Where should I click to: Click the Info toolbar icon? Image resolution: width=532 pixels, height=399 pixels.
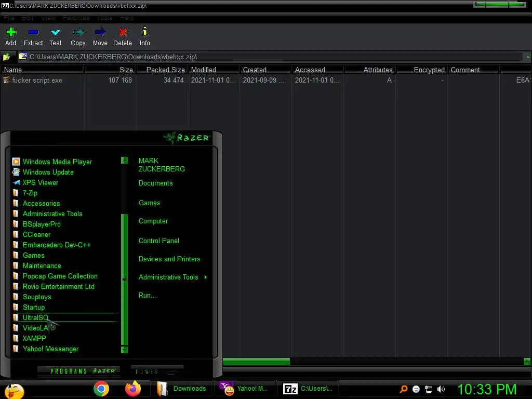144,32
